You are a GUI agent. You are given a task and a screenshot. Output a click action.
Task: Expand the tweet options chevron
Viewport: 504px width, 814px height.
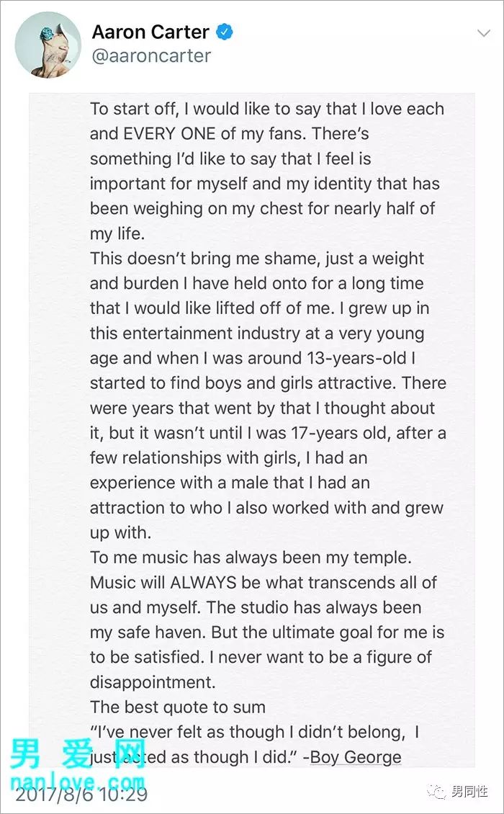(483, 34)
